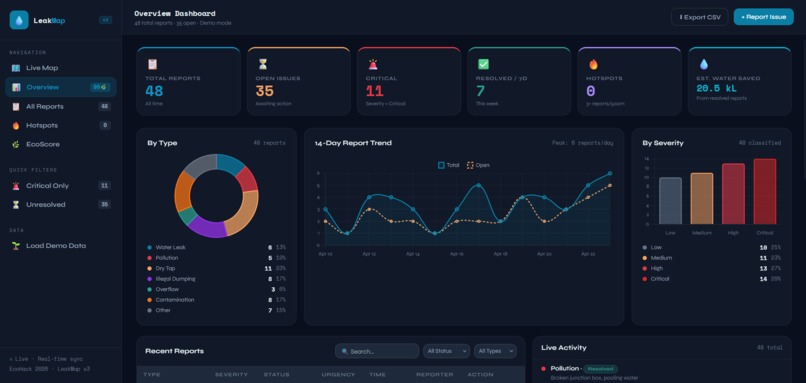Click the Export CSV button

[x=700, y=17]
